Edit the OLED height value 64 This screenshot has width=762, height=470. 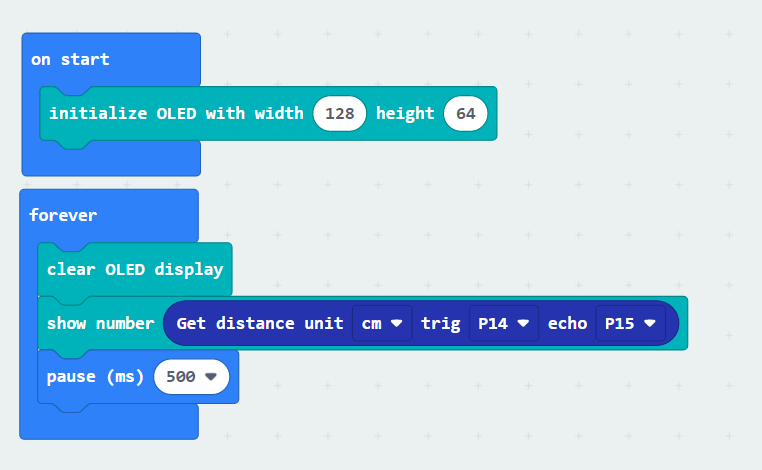(466, 114)
